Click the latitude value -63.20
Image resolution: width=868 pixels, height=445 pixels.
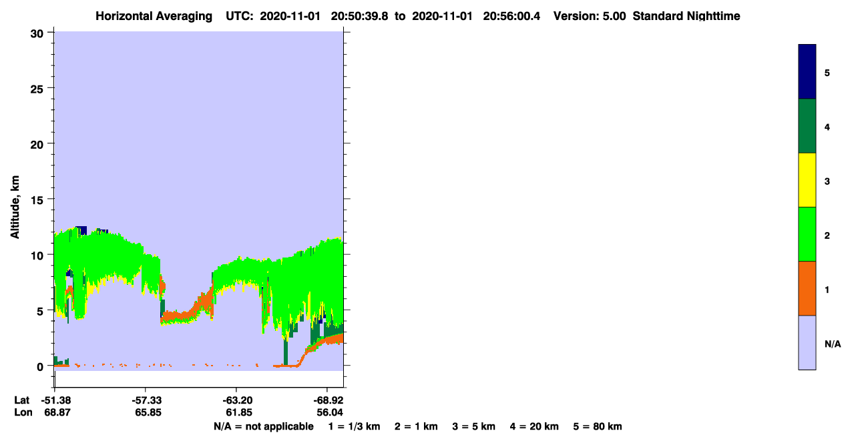pos(236,400)
